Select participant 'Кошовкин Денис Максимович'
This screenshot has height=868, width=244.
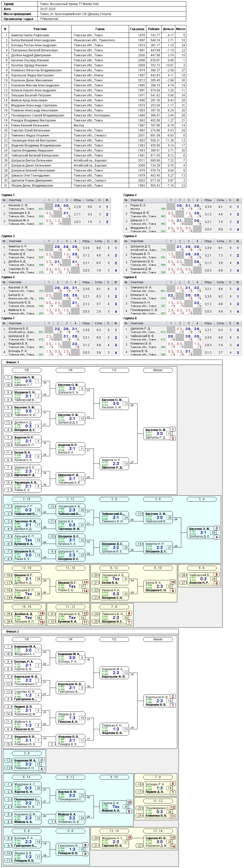32,81
